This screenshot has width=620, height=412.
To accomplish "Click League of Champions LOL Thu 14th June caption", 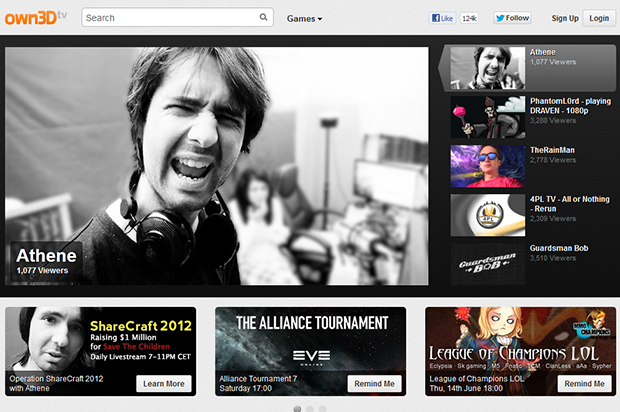I will point(476,383).
